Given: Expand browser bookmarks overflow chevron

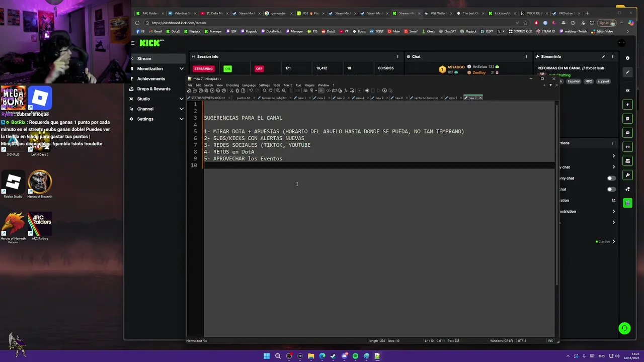Looking at the screenshot, I should [x=627, y=31].
